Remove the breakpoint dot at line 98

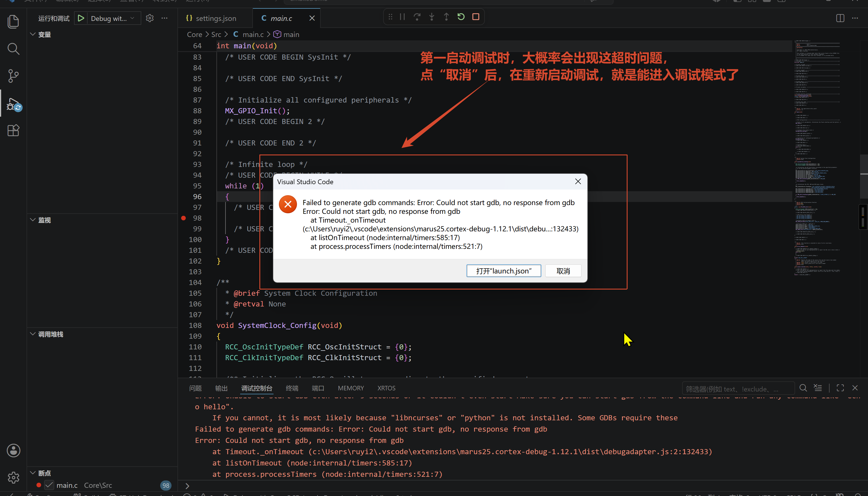pyautogui.click(x=183, y=218)
